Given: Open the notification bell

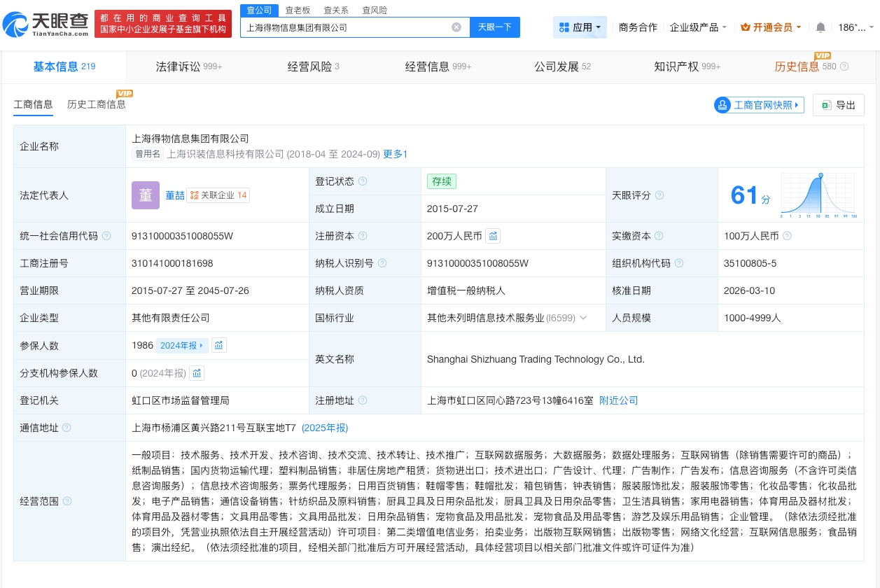Looking at the screenshot, I should [820, 27].
